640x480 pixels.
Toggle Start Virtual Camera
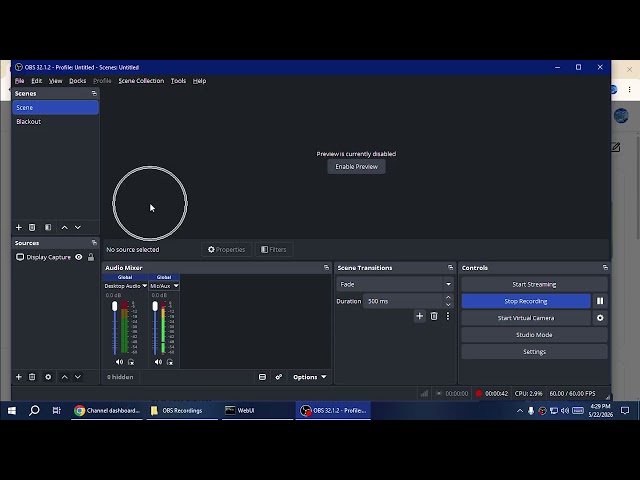click(x=526, y=318)
